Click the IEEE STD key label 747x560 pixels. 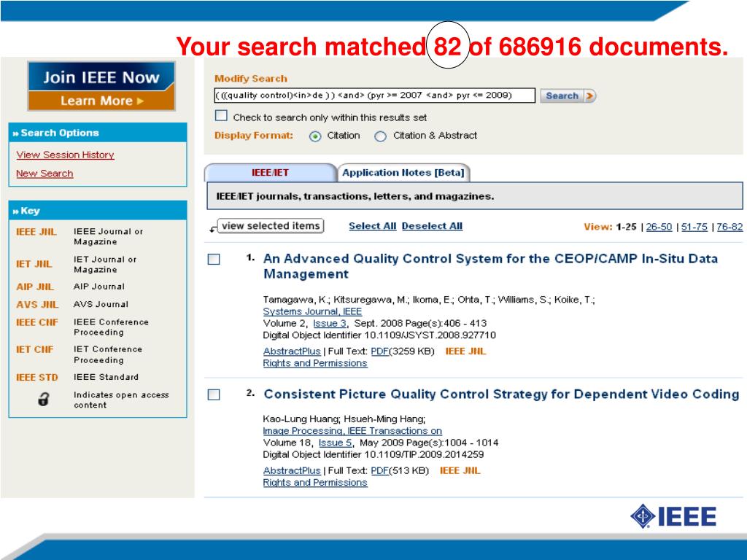pyautogui.click(x=36, y=378)
